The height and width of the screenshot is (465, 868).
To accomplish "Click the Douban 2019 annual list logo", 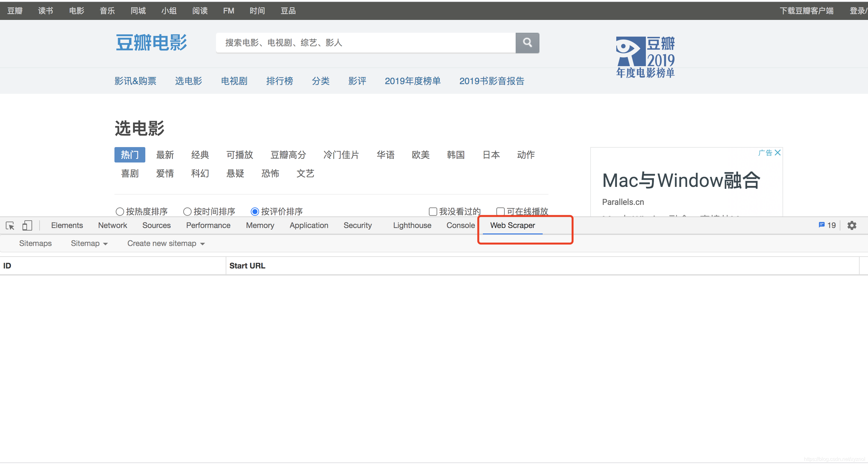I will coord(645,57).
